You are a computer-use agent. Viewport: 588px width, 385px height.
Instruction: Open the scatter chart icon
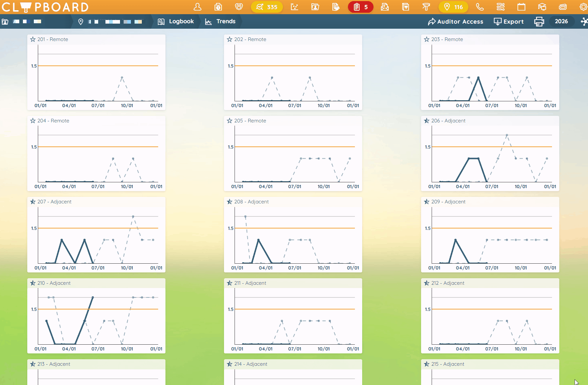click(295, 7)
